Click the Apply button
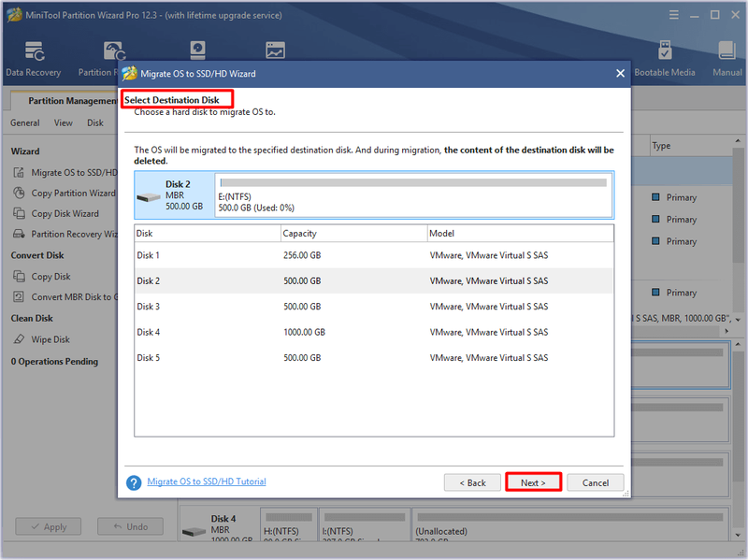The width and height of the screenshot is (748, 560). [49, 527]
